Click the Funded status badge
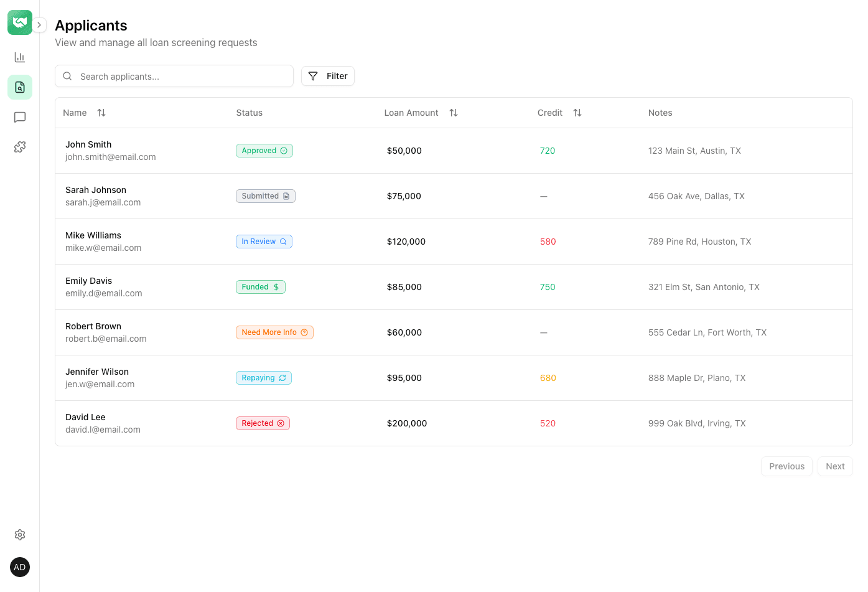This screenshot has height=592, width=868. (261, 287)
